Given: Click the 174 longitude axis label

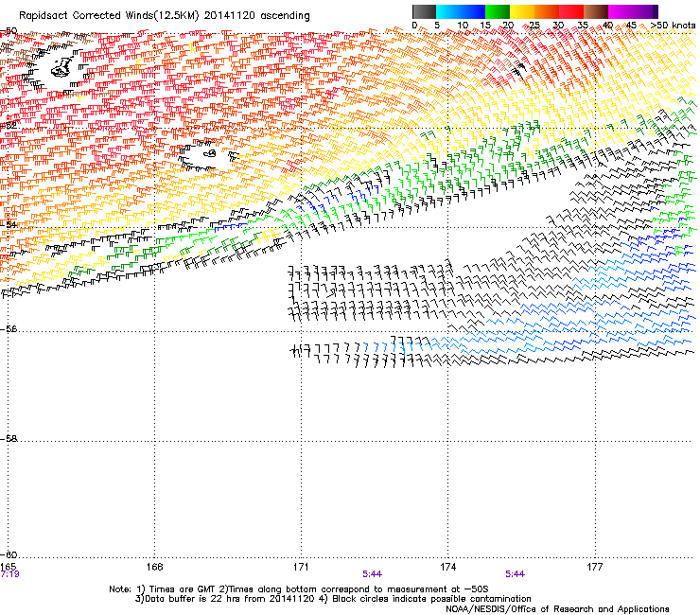Looking at the screenshot, I should tap(447, 567).
